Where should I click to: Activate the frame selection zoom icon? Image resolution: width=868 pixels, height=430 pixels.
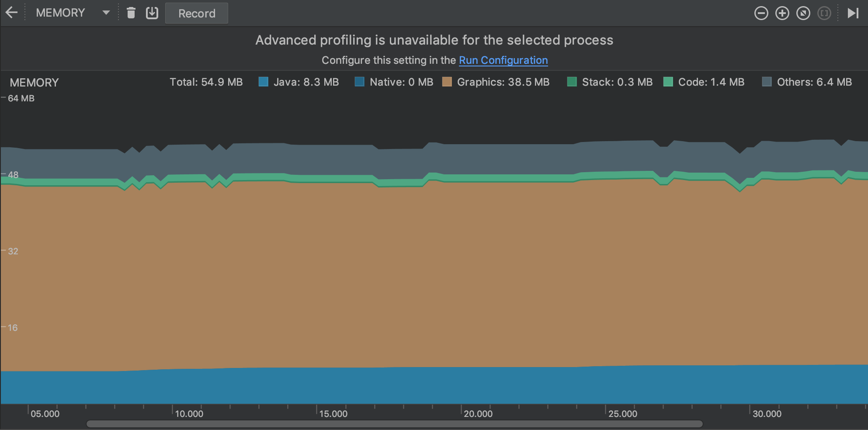824,13
